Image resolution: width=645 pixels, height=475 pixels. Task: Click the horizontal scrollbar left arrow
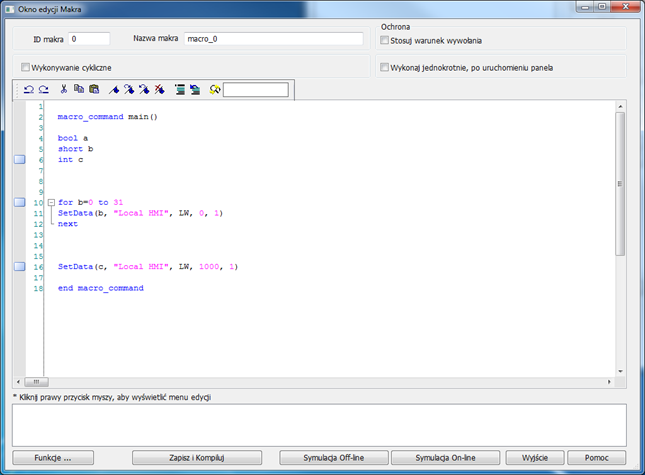click(18, 382)
